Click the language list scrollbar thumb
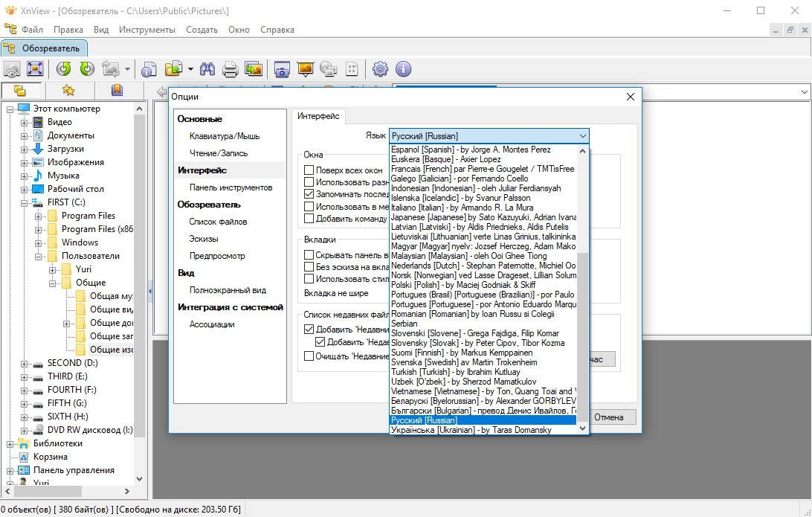 pos(582,337)
